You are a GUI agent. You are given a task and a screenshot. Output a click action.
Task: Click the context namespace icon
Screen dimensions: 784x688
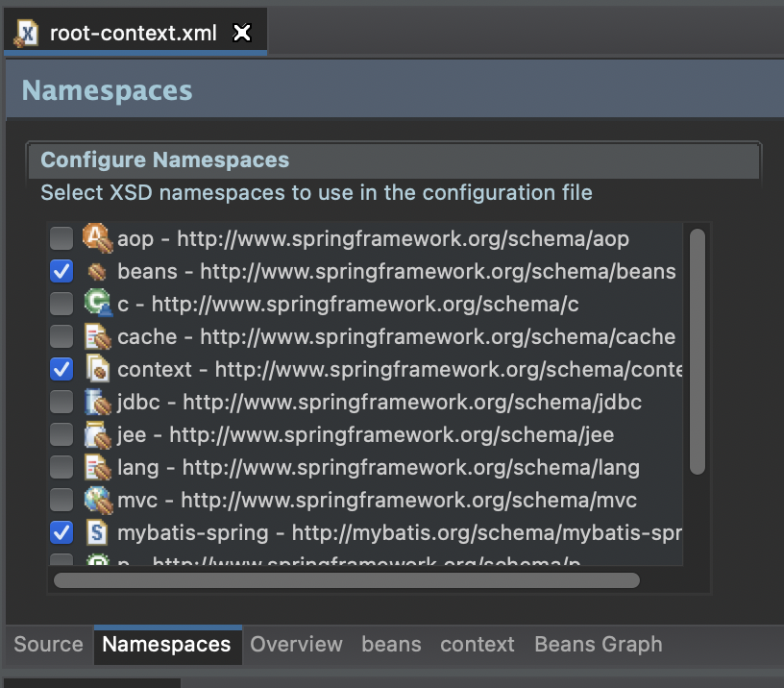click(97, 369)
